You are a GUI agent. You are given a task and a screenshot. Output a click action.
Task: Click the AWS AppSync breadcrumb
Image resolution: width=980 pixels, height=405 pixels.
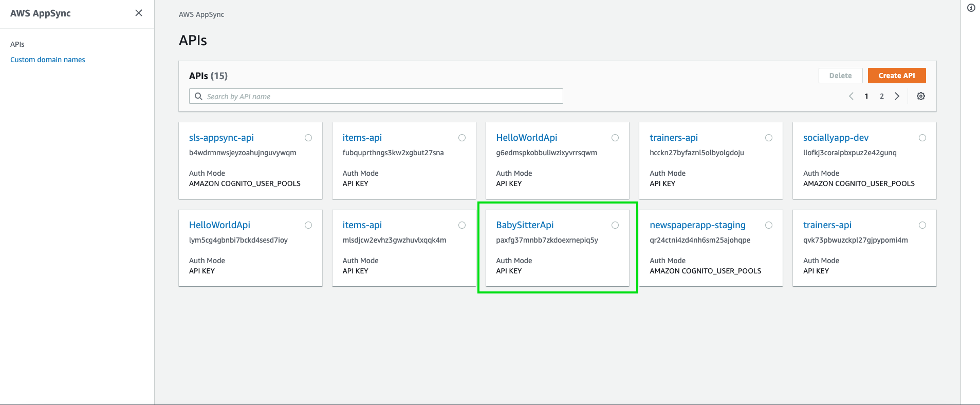(x=201, y=14)
